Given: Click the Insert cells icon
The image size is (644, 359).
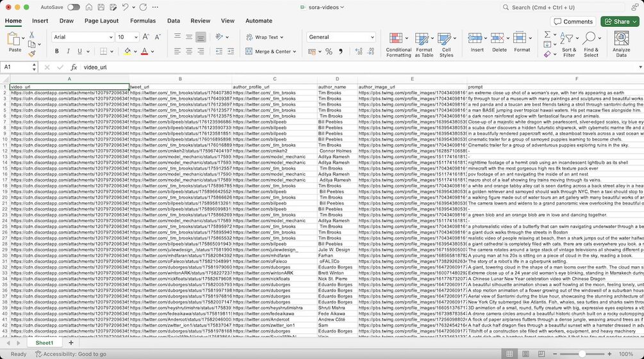Looking at the screenshot, I should (x=475, y=38).
